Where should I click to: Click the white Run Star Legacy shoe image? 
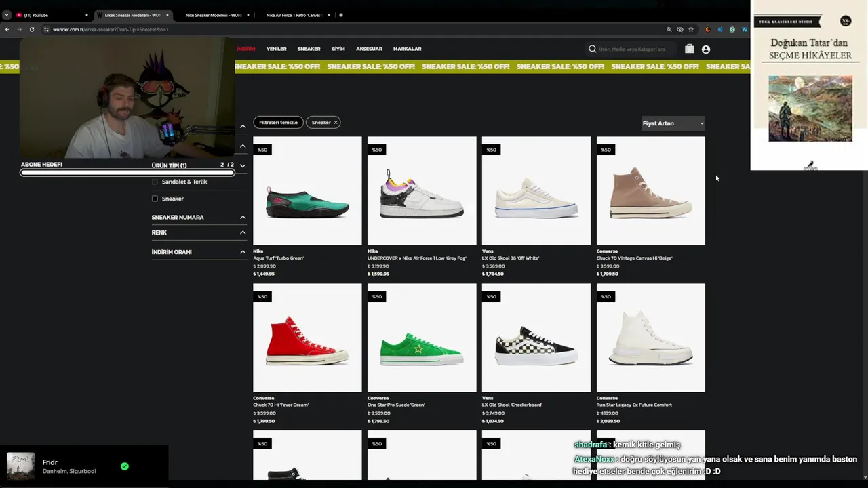tap(651, 338)
